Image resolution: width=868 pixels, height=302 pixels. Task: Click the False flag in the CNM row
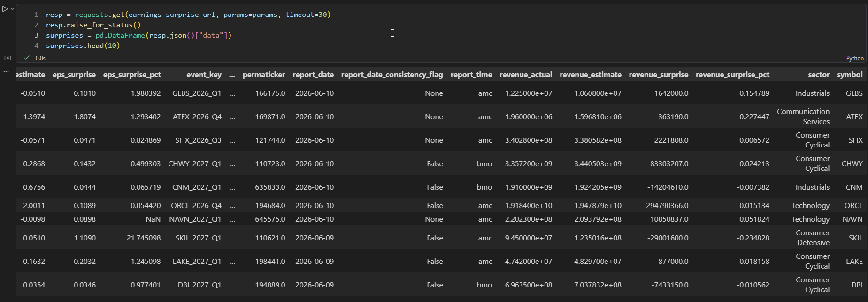click(435, 187)
